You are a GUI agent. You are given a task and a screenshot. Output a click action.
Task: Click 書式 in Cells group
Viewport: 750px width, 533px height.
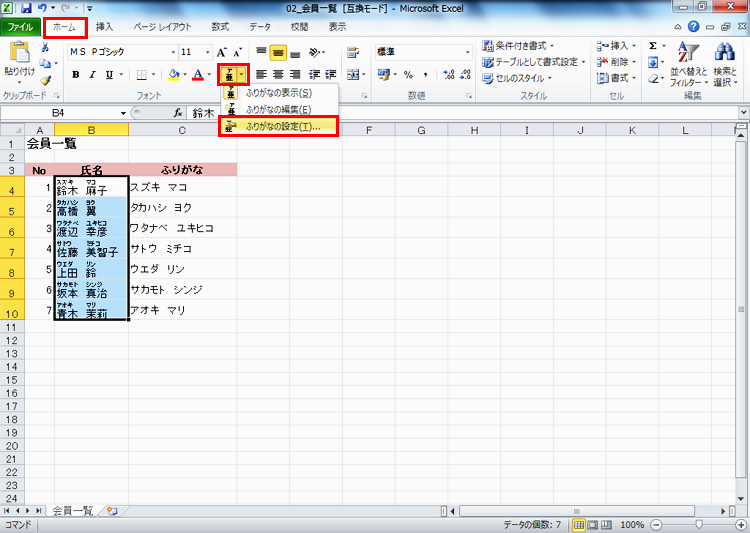(616, 78)
